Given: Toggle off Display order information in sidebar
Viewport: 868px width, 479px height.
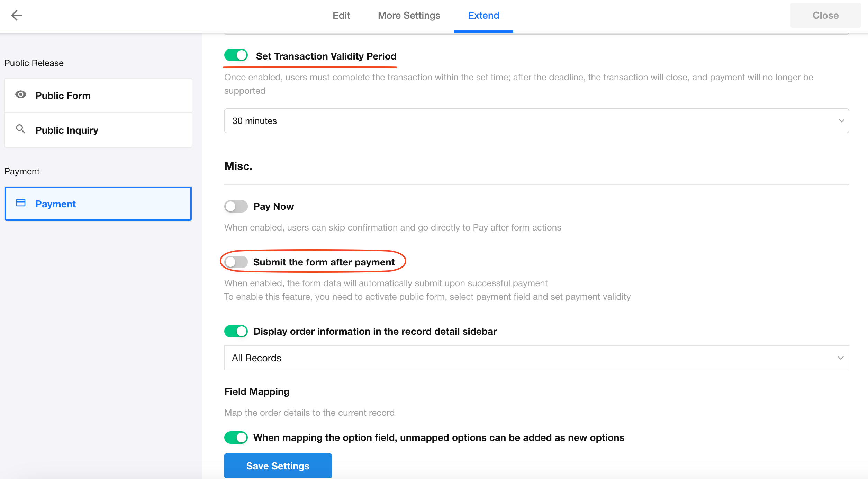Looking at the screenshot, I should click(236, 331).
